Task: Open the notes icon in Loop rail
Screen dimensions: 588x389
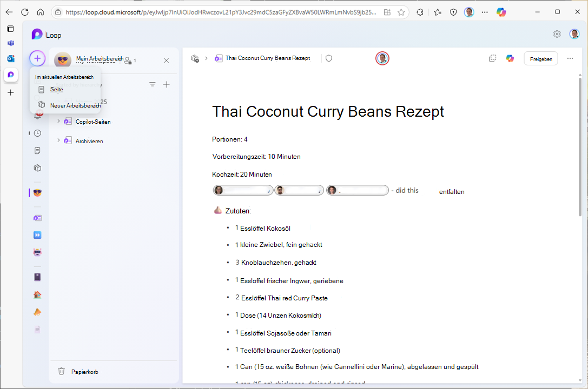Action: tap(37, 151)
